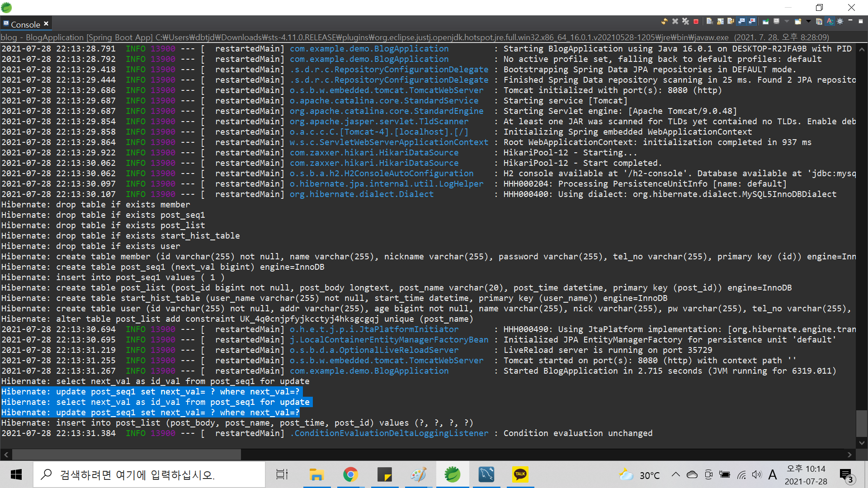
Task: Toggle Scroll Lock in console
Action: (720, 21)
